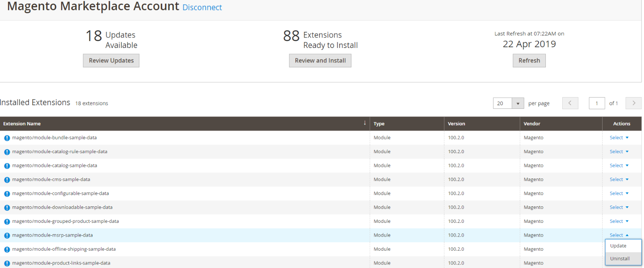Choose Update from the open actions menu
Viewport: 644px width, 268px height.
coord(623,246)
